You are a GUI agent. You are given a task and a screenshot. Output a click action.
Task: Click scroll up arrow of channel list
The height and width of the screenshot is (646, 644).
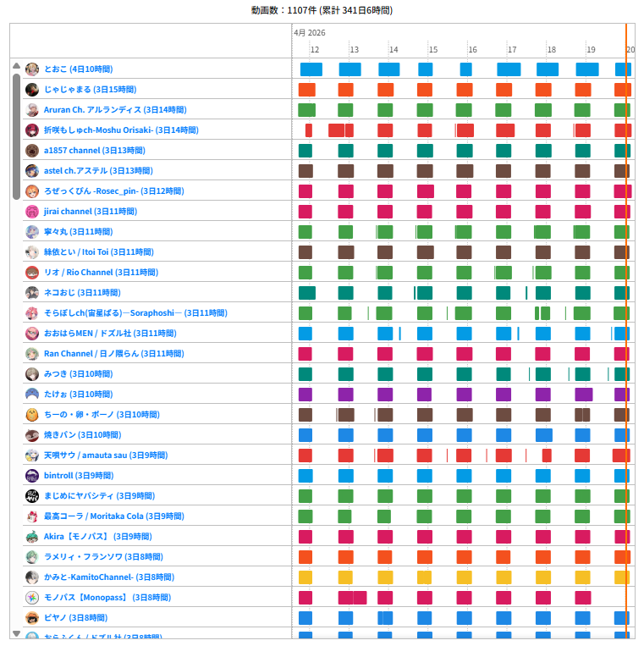[16, 65]
